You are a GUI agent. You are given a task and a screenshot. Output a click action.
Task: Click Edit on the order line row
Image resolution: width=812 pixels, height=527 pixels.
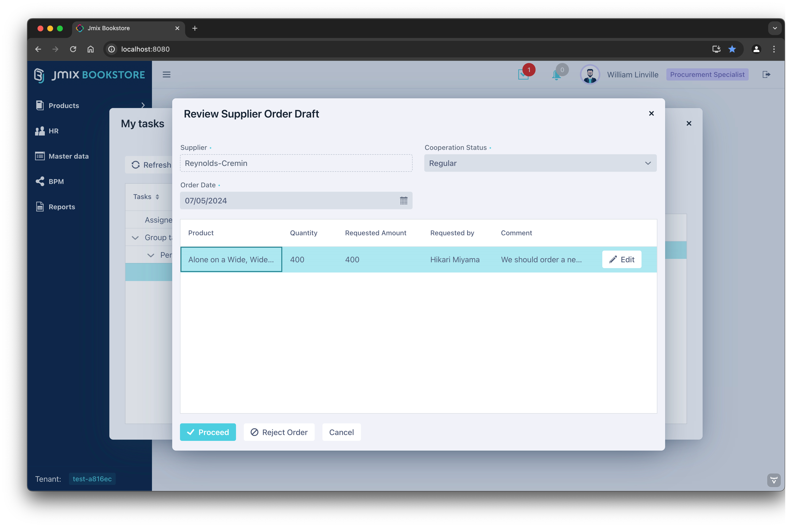(x=622, y=259)
